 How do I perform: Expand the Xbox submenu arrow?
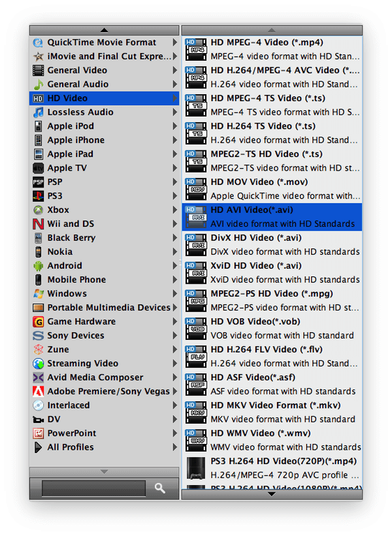coord(174,210)
